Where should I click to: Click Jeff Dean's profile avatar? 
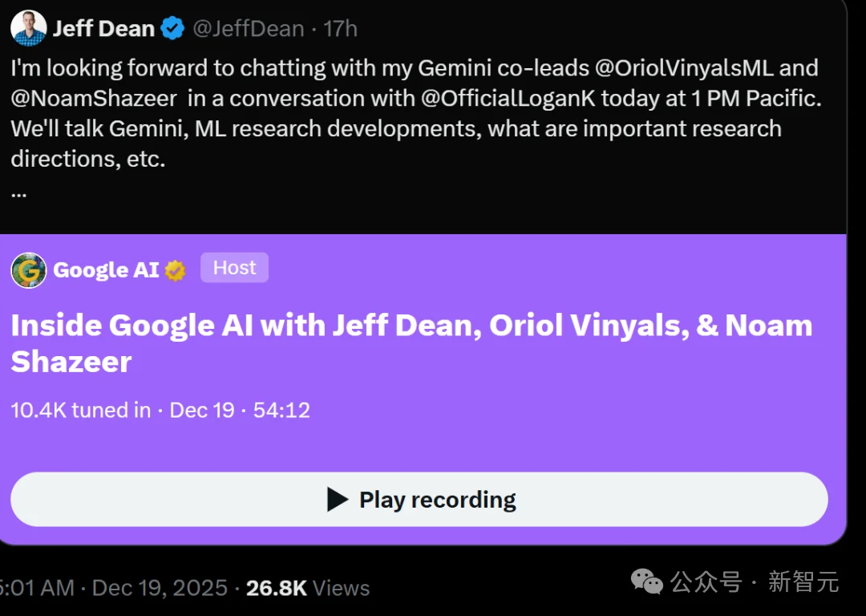[28, 28]
